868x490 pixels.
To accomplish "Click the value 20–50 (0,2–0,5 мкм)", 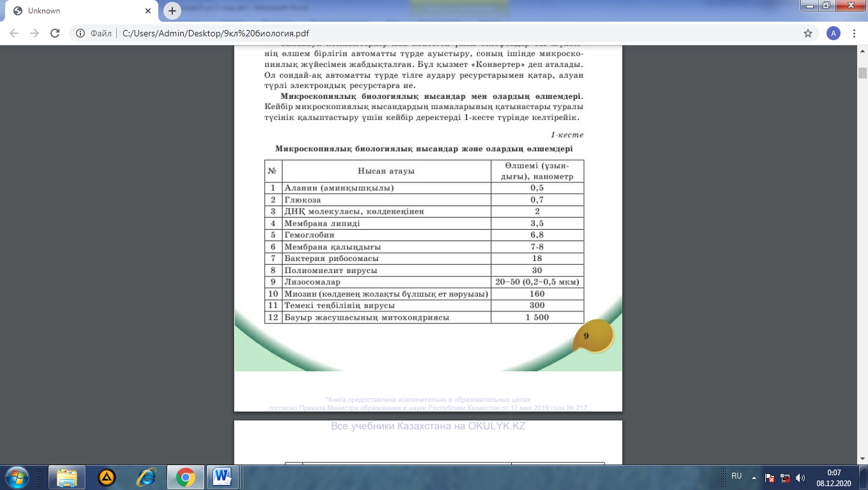I will coord(537,282).
